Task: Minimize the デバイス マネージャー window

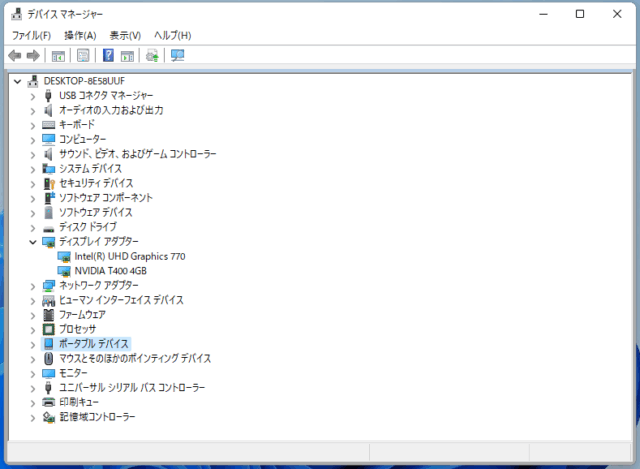Action: tap(543, 14)
